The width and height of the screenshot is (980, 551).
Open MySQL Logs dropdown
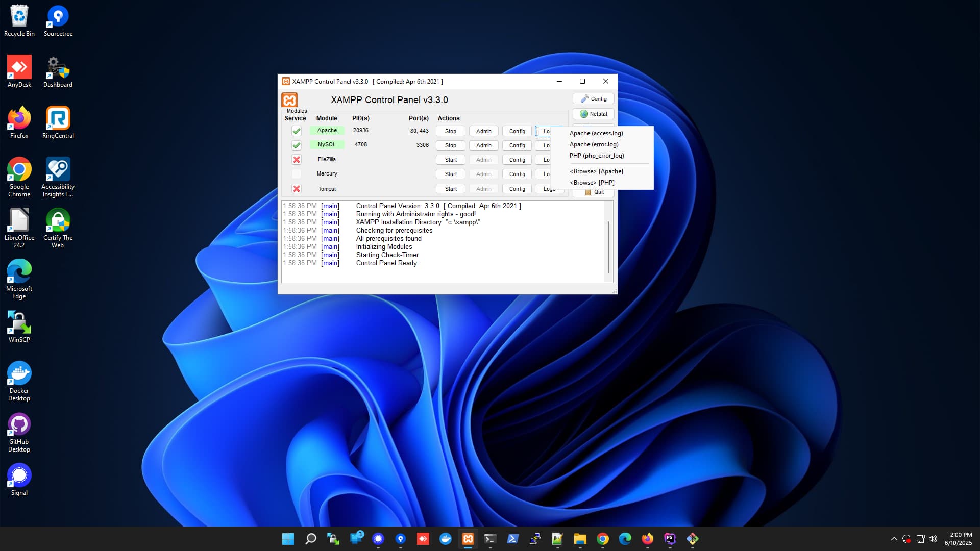coord(544,145)
